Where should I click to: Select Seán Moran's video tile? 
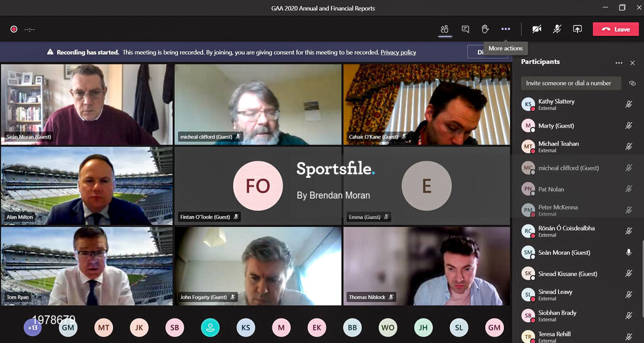tap(87, 104)
